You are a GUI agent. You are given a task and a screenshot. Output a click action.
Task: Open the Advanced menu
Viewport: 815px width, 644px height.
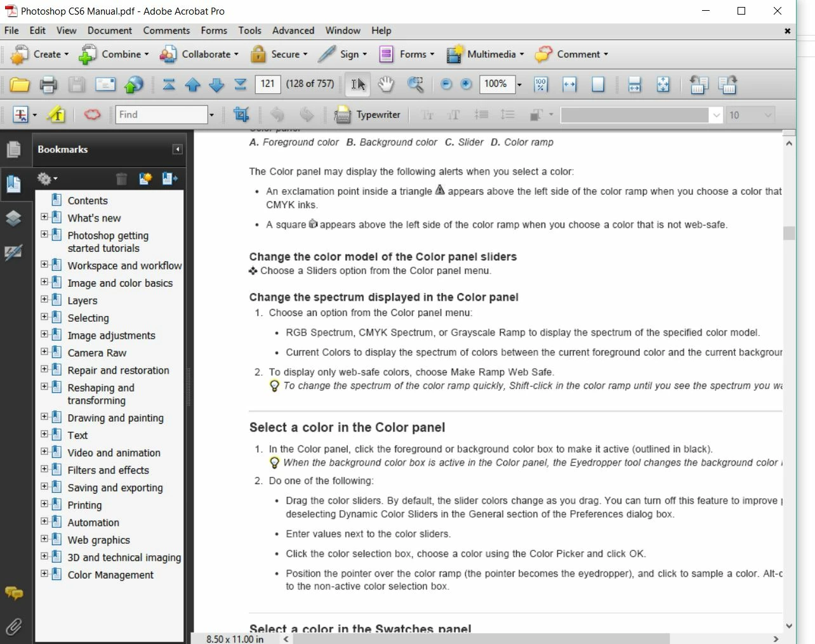(x=293, y=30)
